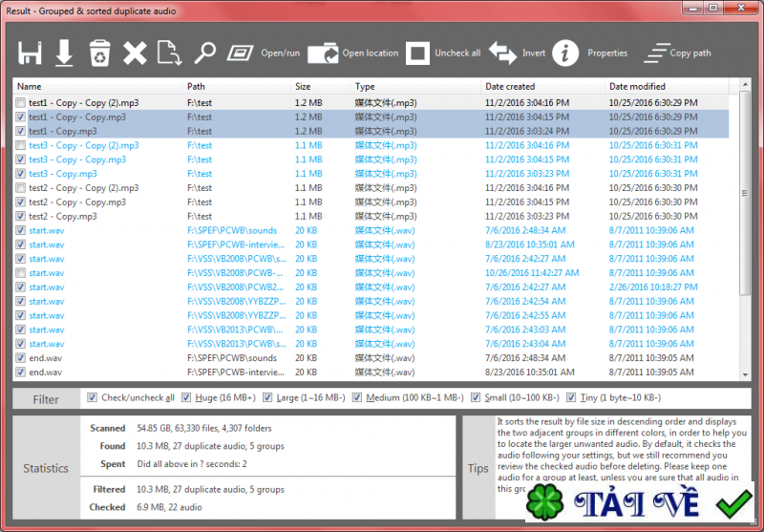Screen dimensions: 764x532
Task: Click the Invert arrows icon
Action: point(502,53)
